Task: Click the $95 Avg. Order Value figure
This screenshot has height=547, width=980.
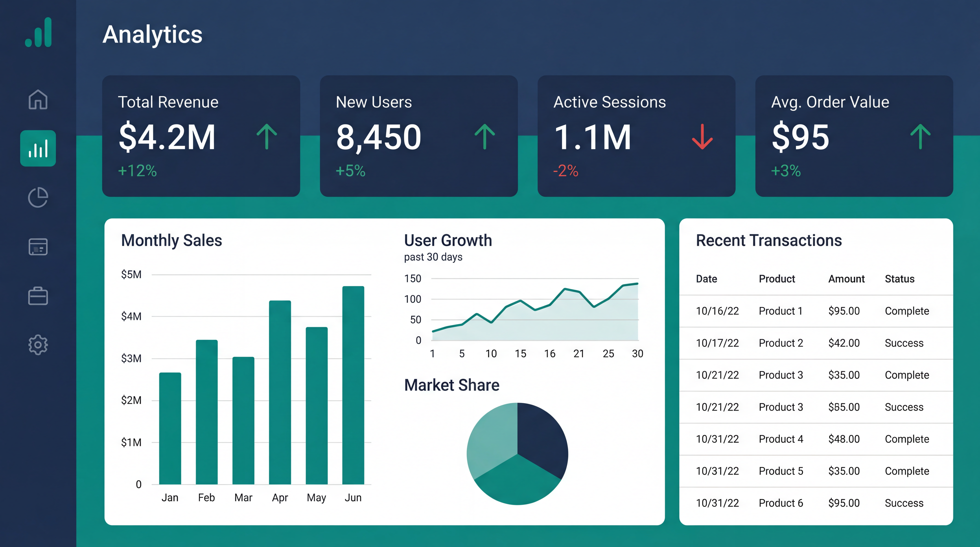Action: pyautogui.click(x=801, y=137)
